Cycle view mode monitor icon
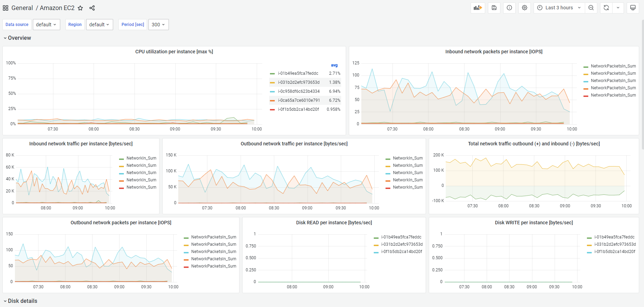This screenshot has height=307, width=644. click(633, 8)
